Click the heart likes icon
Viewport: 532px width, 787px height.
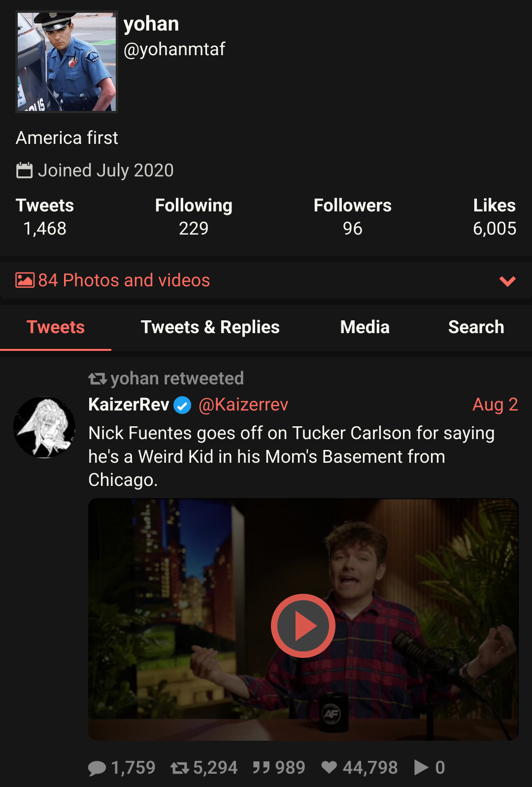click(329, 768)
